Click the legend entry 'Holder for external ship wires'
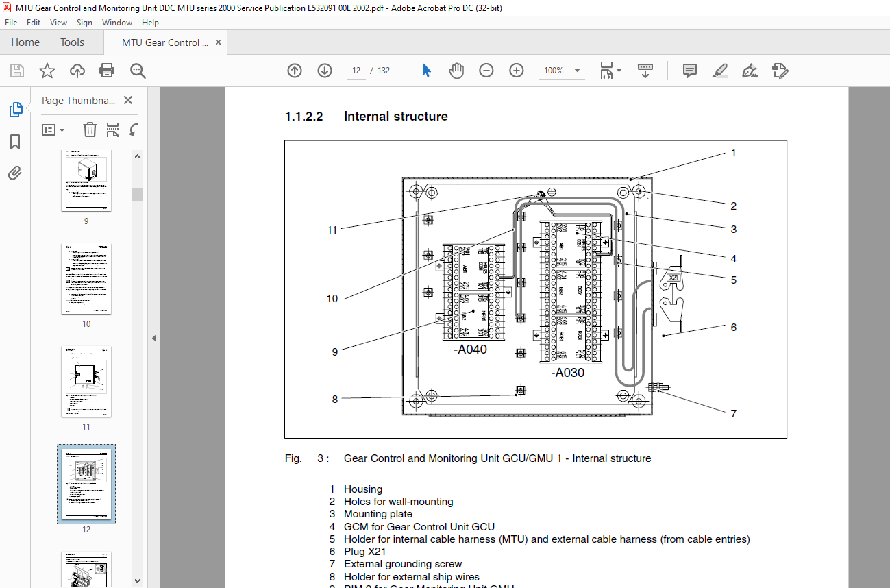The height and width of the screenshot is (588, 890). 412,577
